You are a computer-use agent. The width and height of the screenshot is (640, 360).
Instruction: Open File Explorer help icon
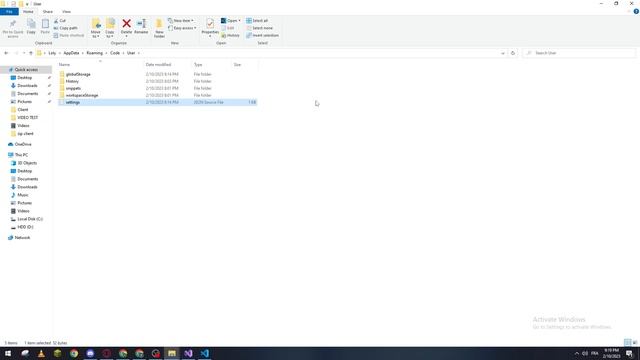(636, 11)
